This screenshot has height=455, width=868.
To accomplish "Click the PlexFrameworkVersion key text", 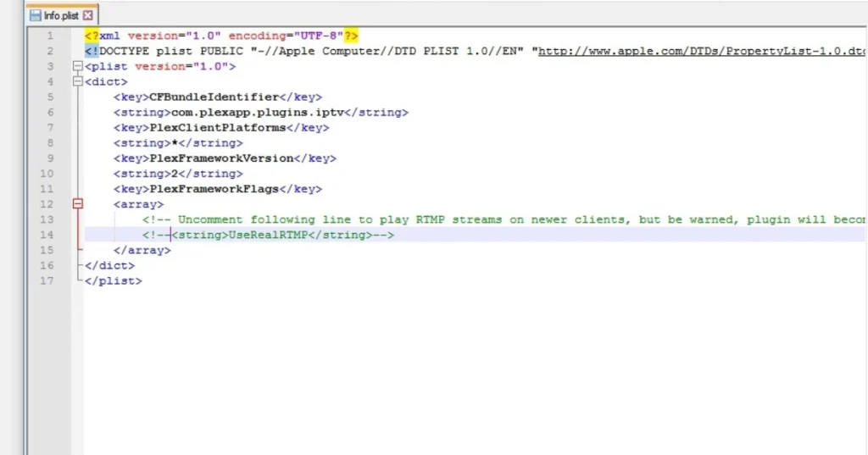I will tap(221, 158).
